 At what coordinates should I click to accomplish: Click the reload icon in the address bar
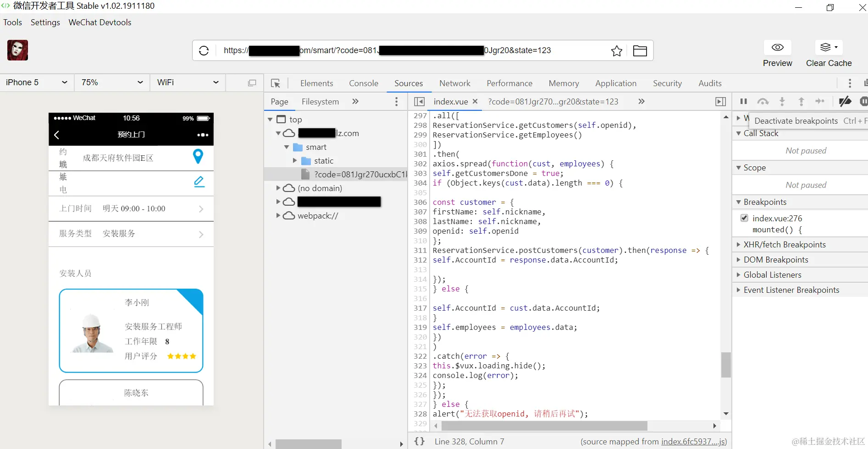204,50
